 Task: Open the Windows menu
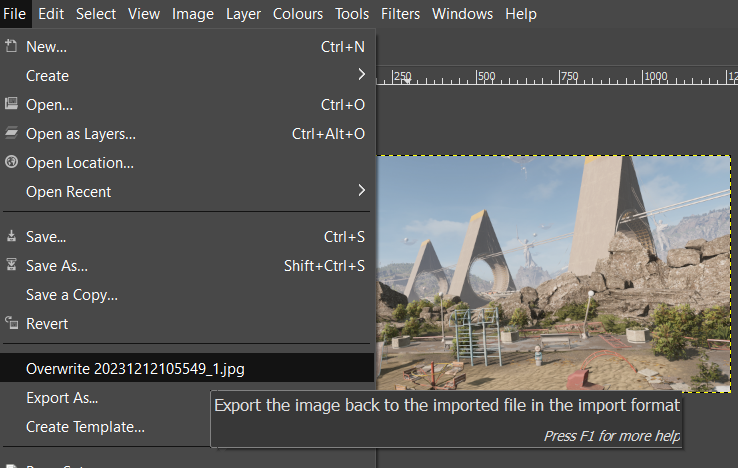coord(462,14)
